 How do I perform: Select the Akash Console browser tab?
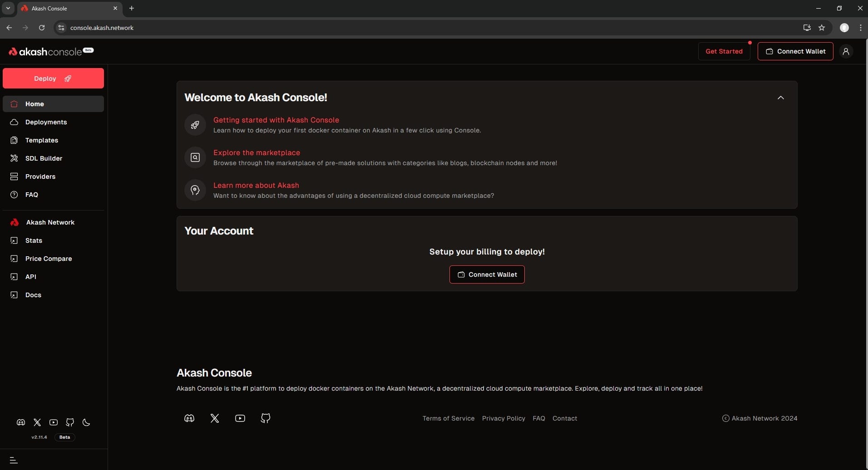tap(70, 8)
